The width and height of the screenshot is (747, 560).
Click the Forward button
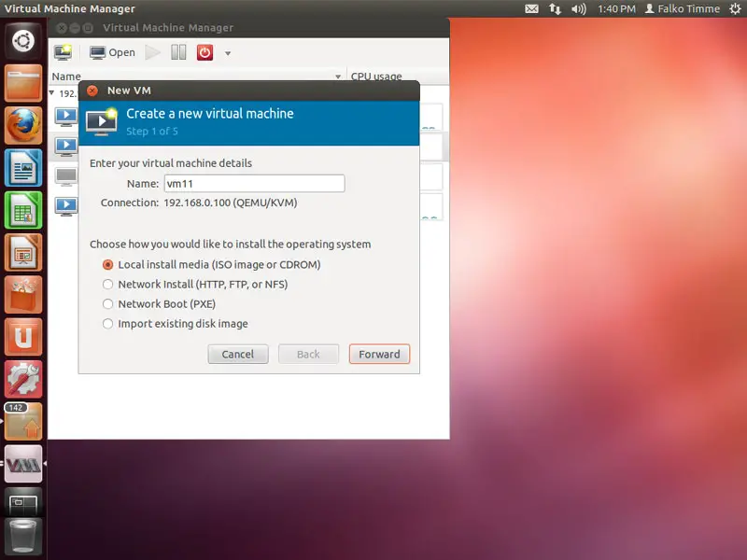click(379, 355)
